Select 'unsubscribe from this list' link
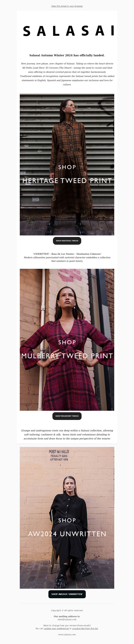134x644 pixels. pyautogui.click(x=85, y=629)
